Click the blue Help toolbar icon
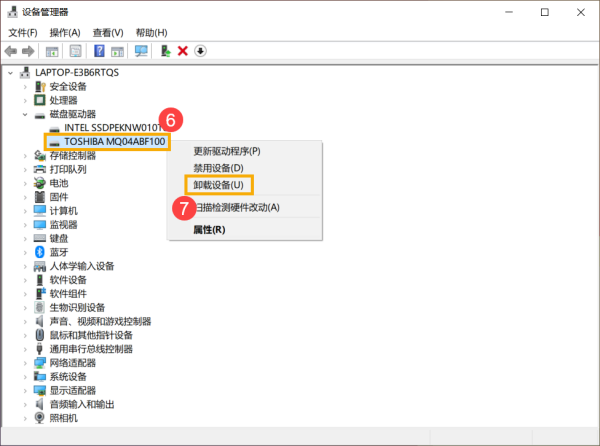Image resolution: width=600 pixels, height=446 pixels. point(100,51)
